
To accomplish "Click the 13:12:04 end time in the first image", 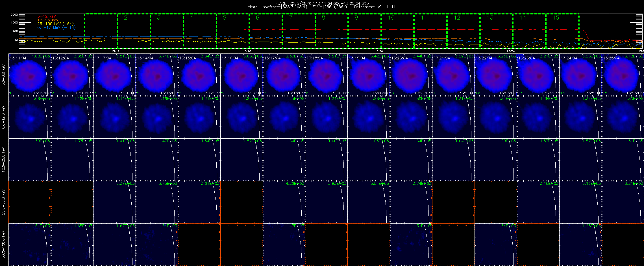I will pos(41,93).
